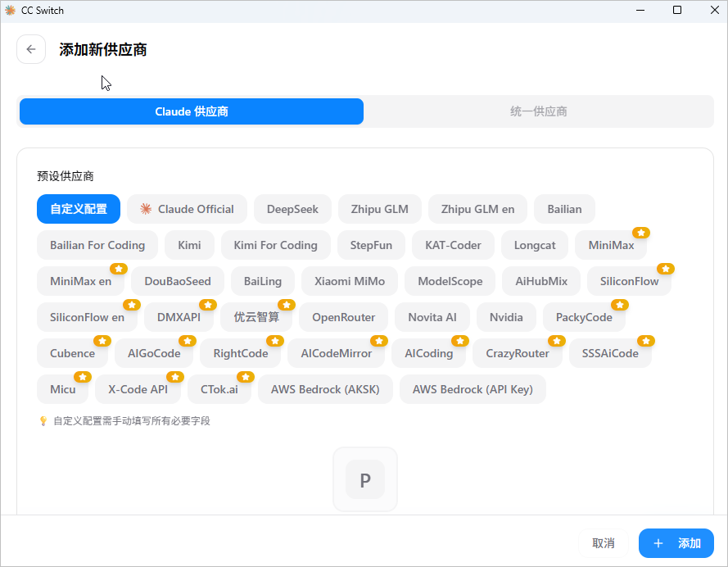
Task: Select the Zhipu GLM en preset
Action: (x=477, y=209)
